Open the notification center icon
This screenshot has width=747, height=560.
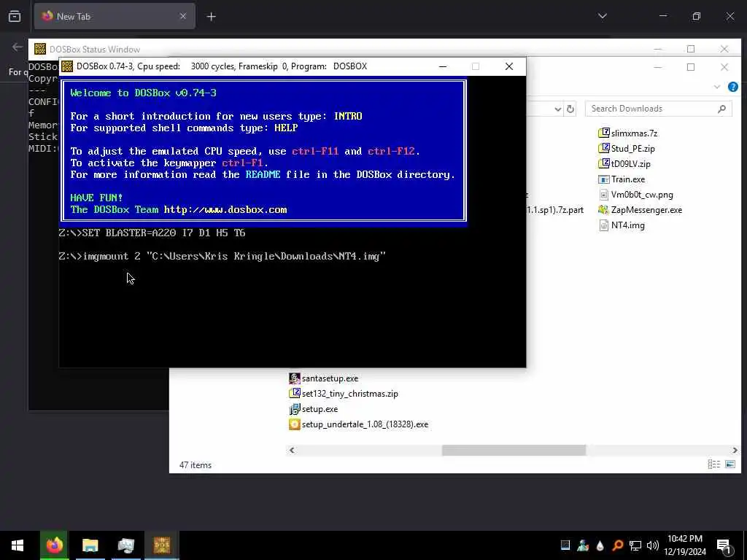tap(724, 546)
